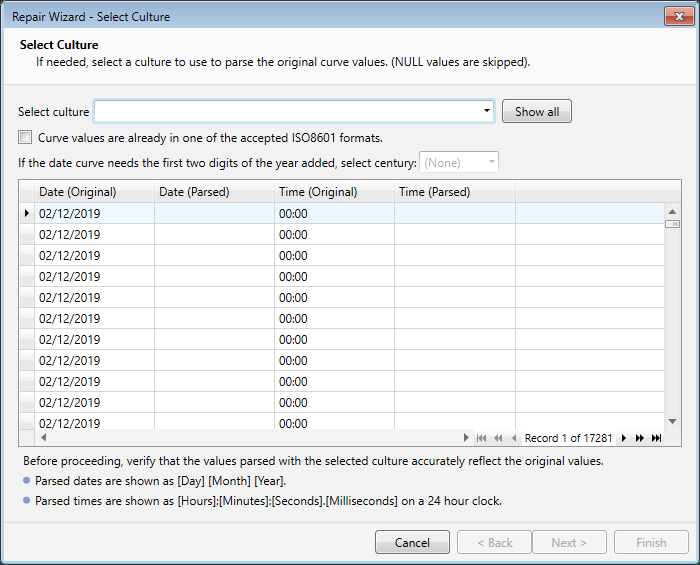
Task: Jump to next page of records
Action: 640,438
